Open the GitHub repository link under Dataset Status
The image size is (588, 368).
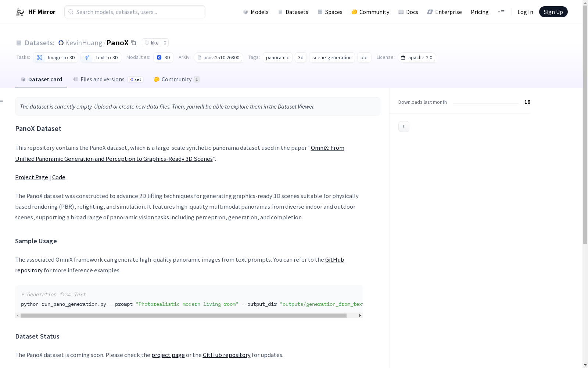[227, 355]
